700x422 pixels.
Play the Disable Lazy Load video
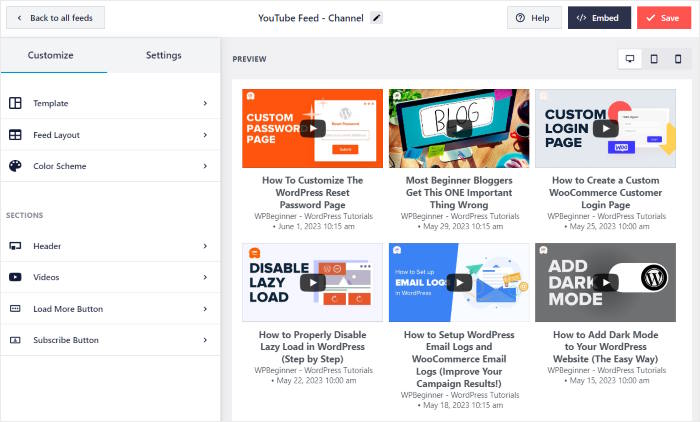(x=312, y=283)
